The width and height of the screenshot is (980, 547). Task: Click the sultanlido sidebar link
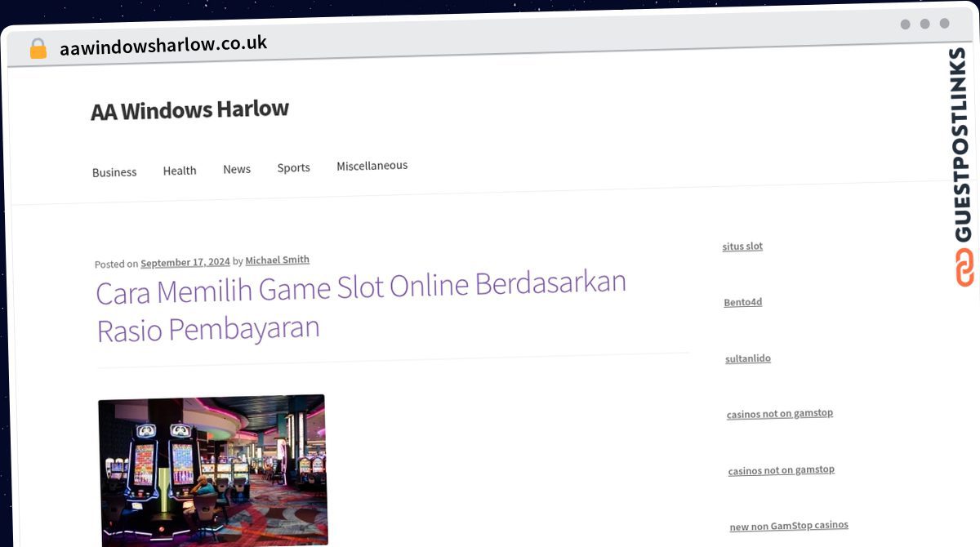click(747, 358)
